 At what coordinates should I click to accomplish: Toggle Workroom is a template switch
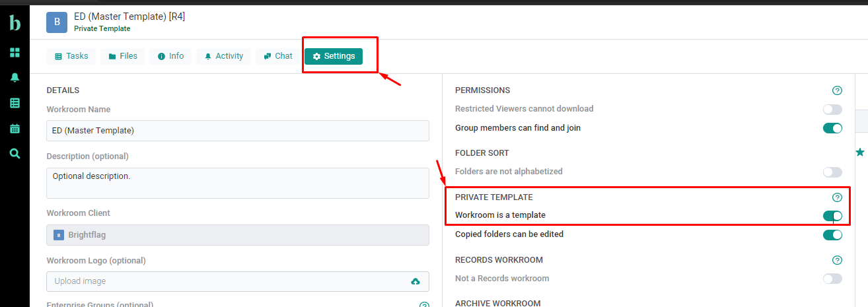click(x=832, y=216)
